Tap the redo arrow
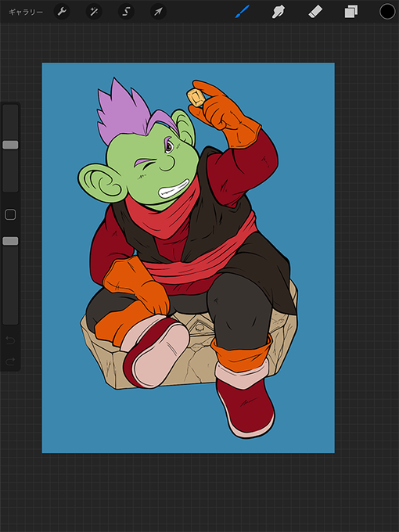 pyautogui.click(x=10, y=361)
